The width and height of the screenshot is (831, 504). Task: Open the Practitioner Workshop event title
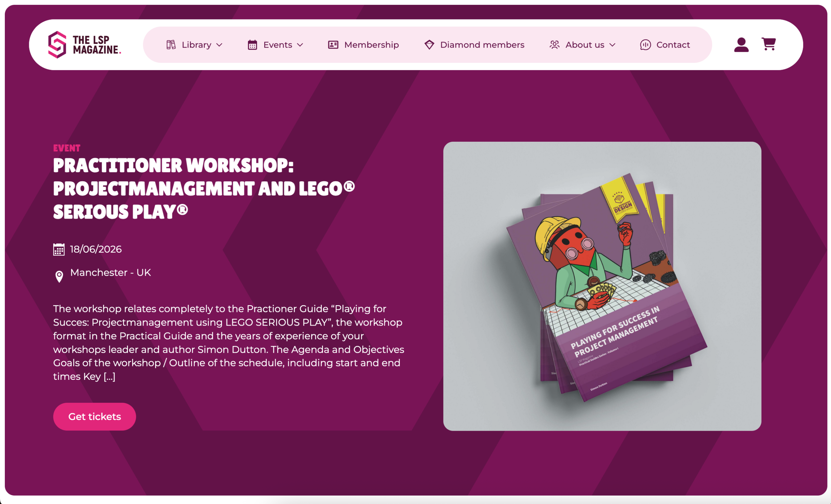click(x=204, y=189)
